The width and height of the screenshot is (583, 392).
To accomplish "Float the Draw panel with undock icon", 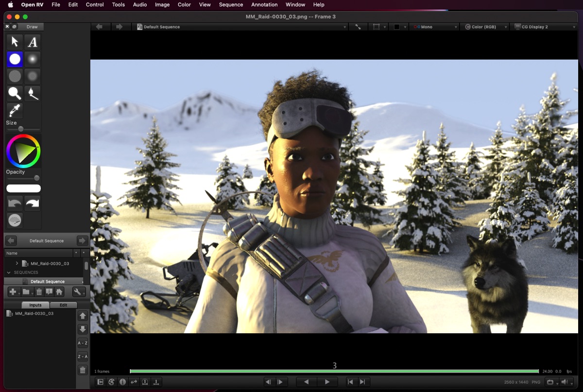I will (15, 27).
